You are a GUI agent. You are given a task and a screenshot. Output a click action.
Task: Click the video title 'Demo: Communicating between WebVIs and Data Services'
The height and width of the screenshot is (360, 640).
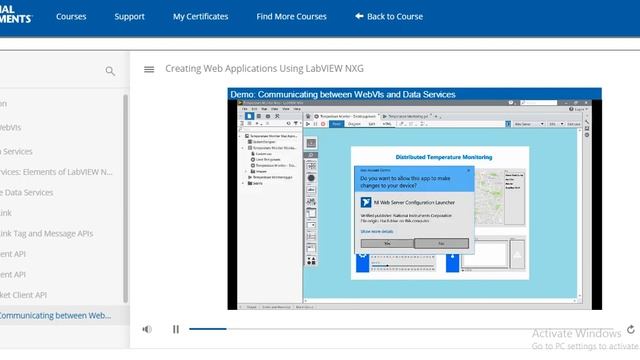click(343, 94)
